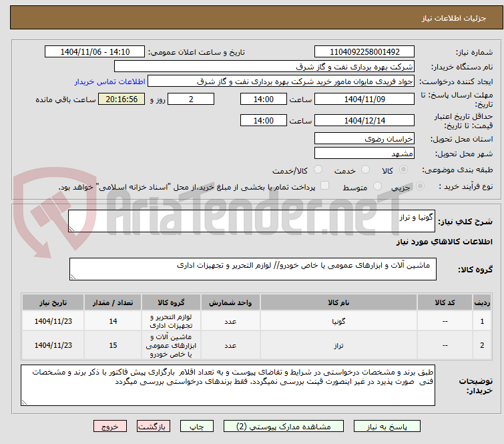This screenshot has height=444, width=504.
Task: Click the remaining days field showing 2
Action: [x=191, y=99]
